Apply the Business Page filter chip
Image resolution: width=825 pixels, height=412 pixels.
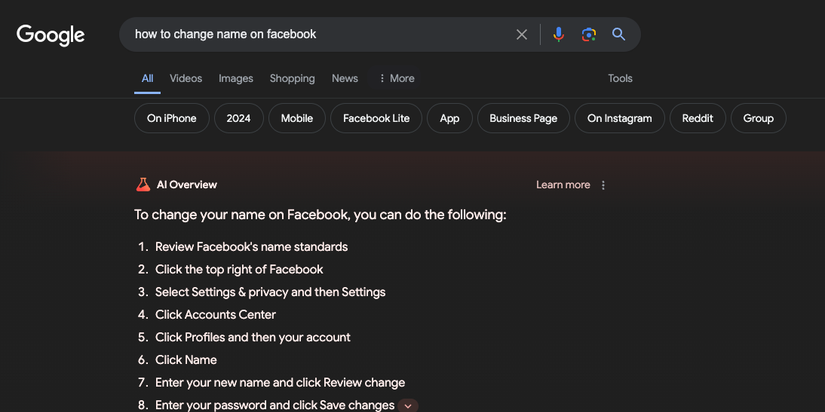click(523, 118)
